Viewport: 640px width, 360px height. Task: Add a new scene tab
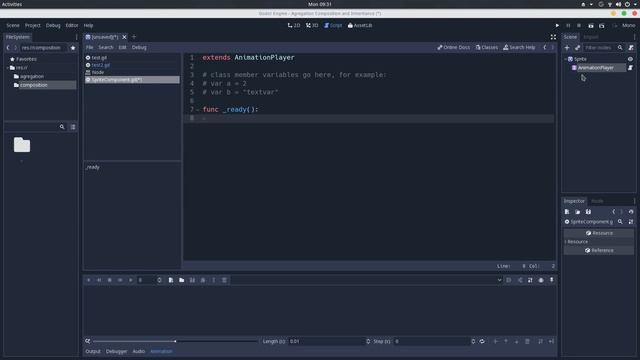(134, 37)
